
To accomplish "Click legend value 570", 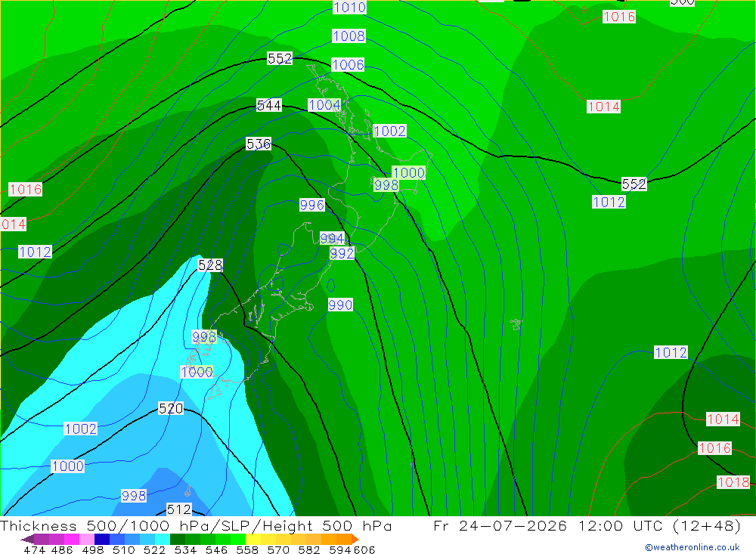I will tap(278, 550).
